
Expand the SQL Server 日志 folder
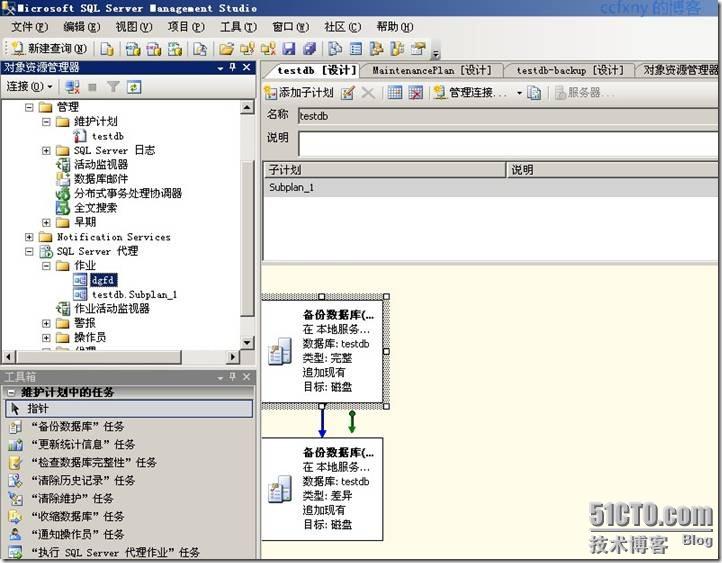[46, 151]
